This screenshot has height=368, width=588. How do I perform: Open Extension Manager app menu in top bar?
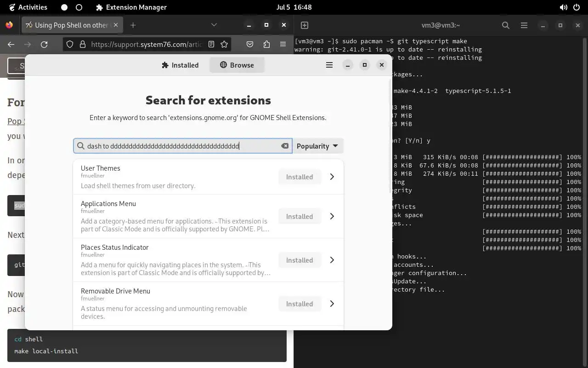coord(131,7)
